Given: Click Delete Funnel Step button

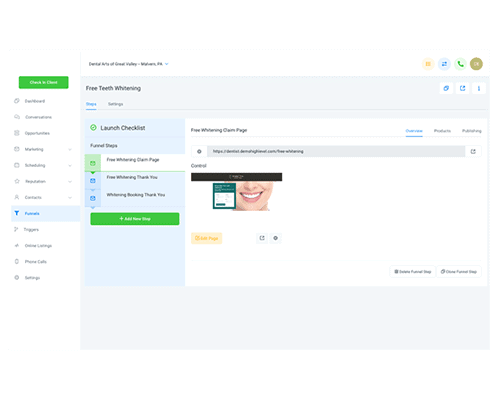Looking at the screenshot, I should [x=413, y=272].
